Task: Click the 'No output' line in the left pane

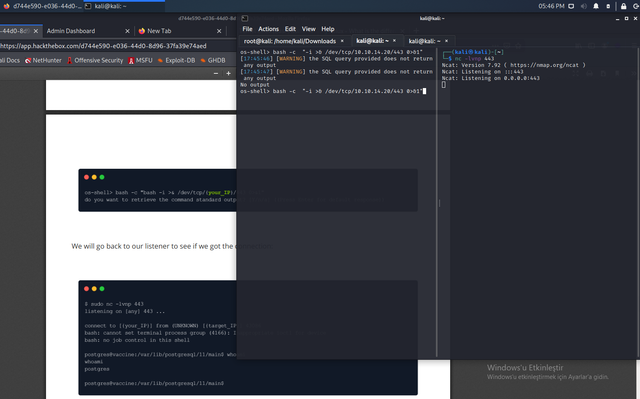Action: (x=255, y=85)
